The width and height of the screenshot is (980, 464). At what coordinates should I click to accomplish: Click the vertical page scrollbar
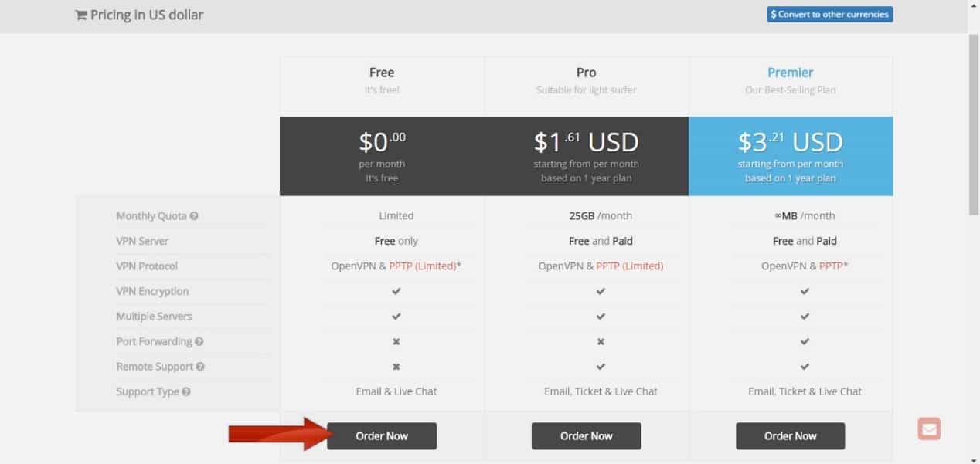point(974,124)
